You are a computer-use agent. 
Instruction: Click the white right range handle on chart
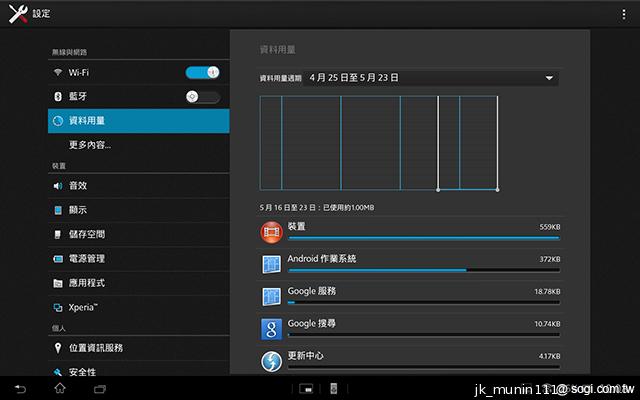[x=497, y=143]
